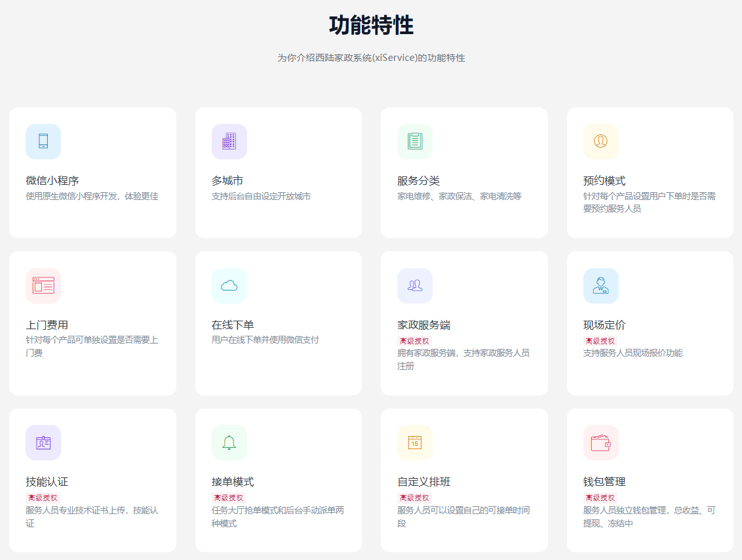The width and height of the screenshot is (742, 560).
Task: Click the 预约模式 user avatar icon
Action: coord(600,141)
